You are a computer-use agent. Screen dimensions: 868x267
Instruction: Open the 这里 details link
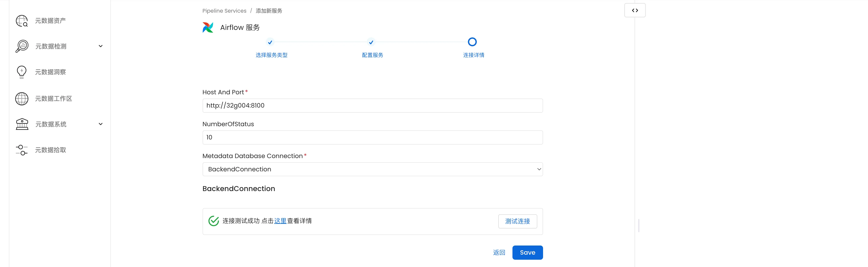coord(280,221)
